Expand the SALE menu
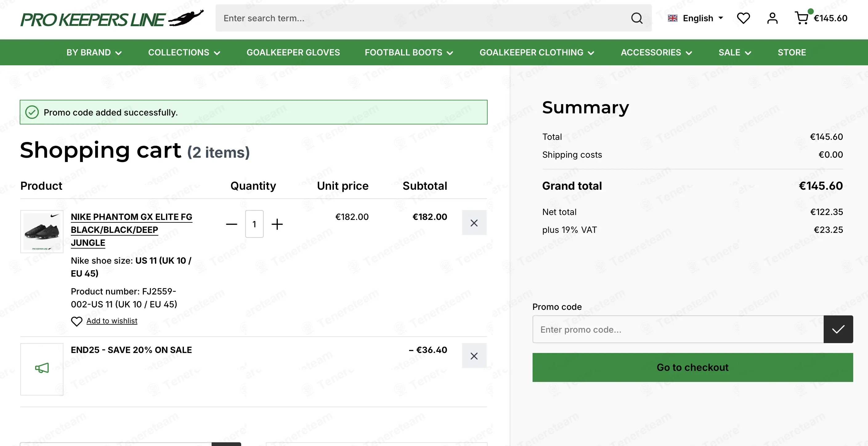This screenshot has height=446, width=868. (735, 53)
